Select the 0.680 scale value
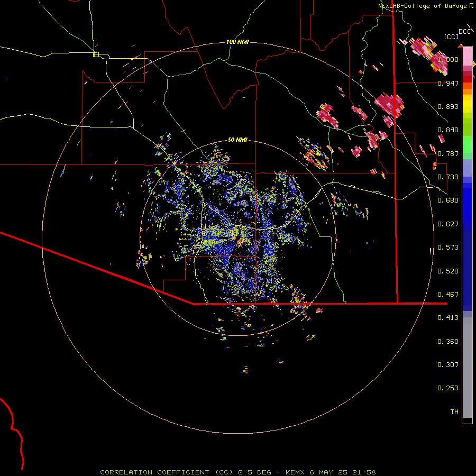476x476 pixels. pyautogui.click(x=448, y=200)
